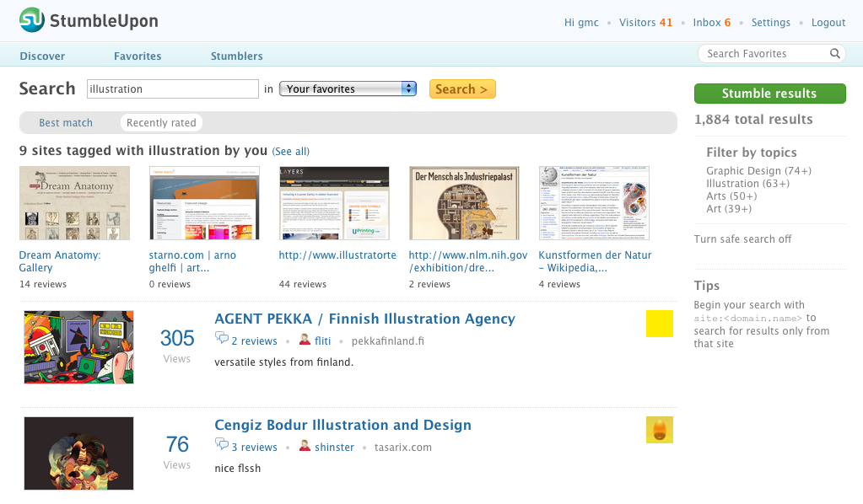This screenshot has width=863, height=504.
Task: Expand all tagged sites via 'See all'
Action: click(x=291, y=152)
